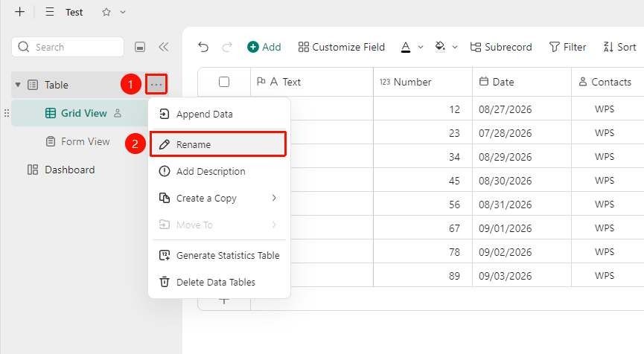Click into the sidebar Search field
The image size is (644, 354).
pos(68,47)
